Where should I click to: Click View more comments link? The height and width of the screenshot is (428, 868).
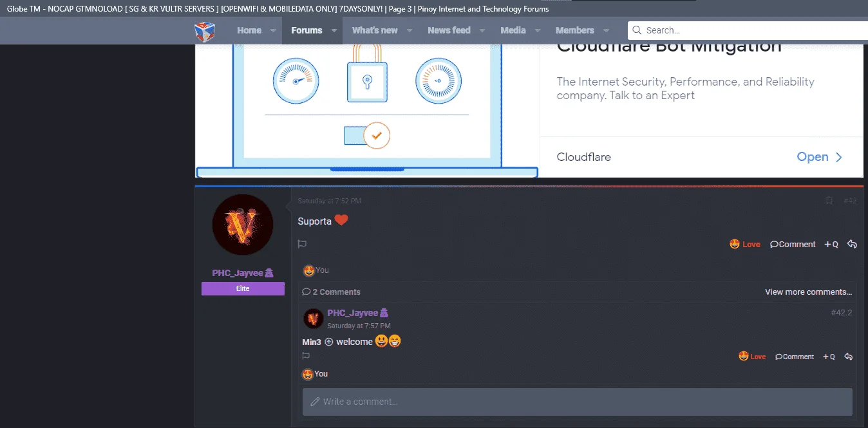click(808, 292)
